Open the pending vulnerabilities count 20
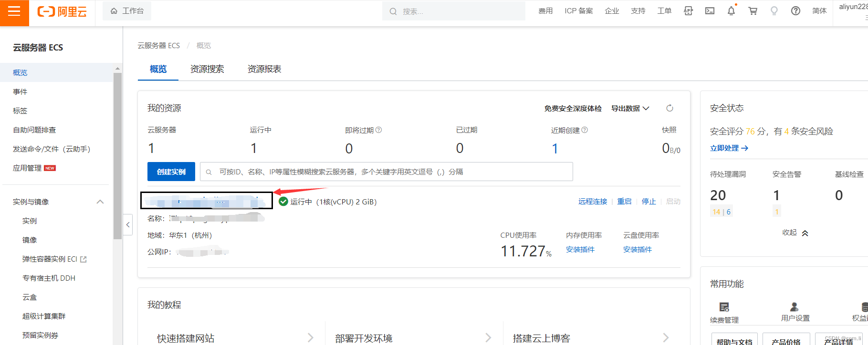868x345 pixels. pyautogui.click(x=718, y=195)
